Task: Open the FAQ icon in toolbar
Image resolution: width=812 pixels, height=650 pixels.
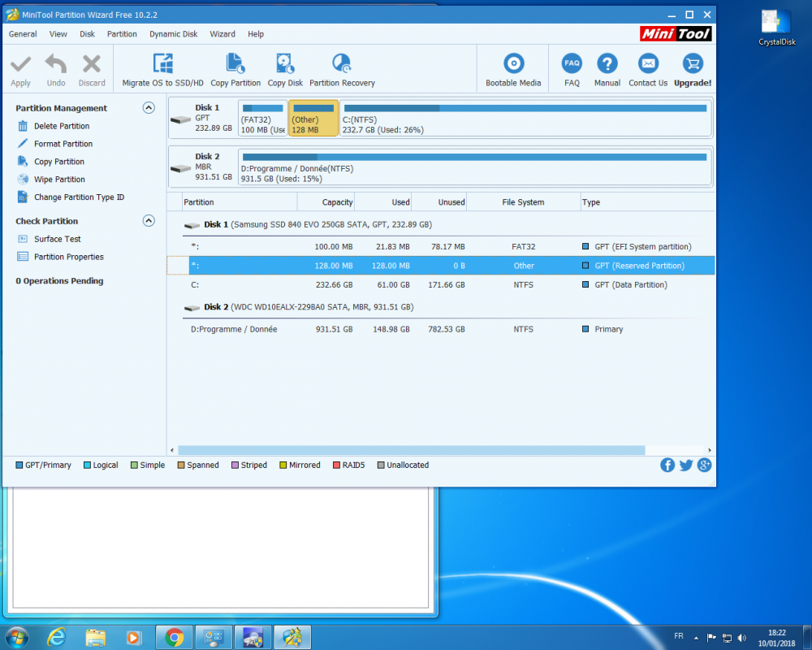Action: tap(572, 64)
